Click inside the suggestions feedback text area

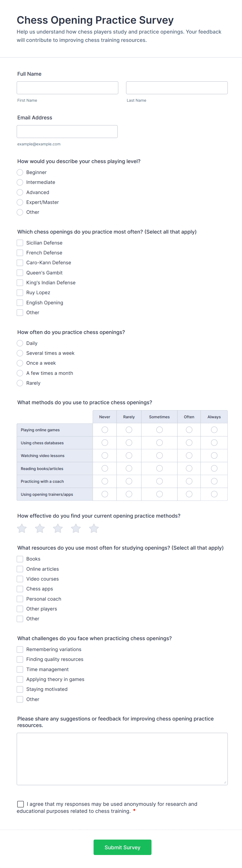122,758
